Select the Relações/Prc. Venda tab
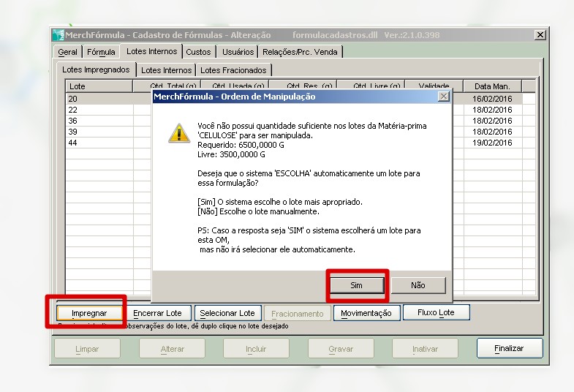Viewport: 574px width, 392px height. tap(301, 52)
